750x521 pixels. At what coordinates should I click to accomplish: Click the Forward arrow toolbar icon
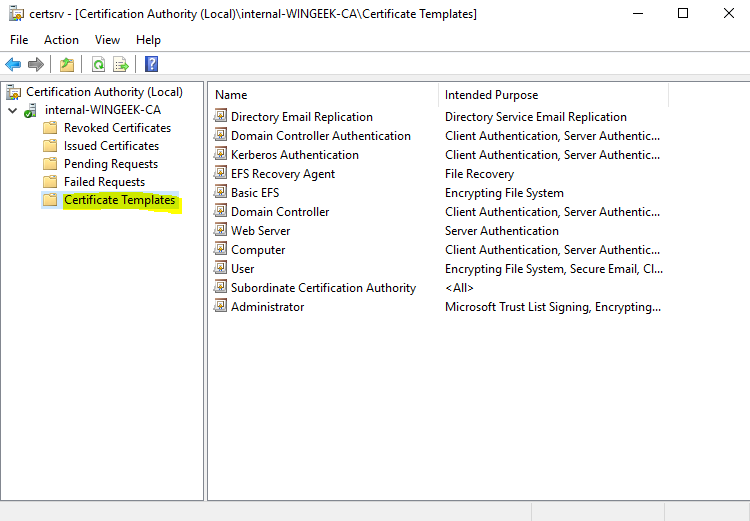click(36, 64)
